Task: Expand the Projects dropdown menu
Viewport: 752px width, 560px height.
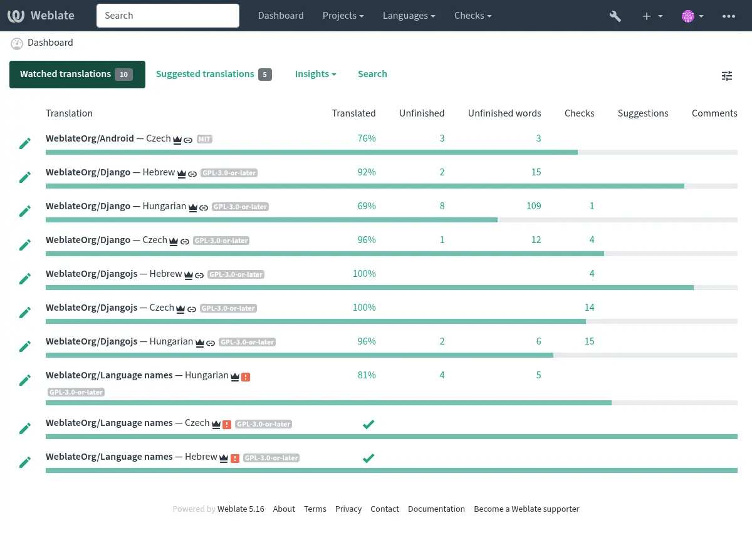Action: (343, 16)
